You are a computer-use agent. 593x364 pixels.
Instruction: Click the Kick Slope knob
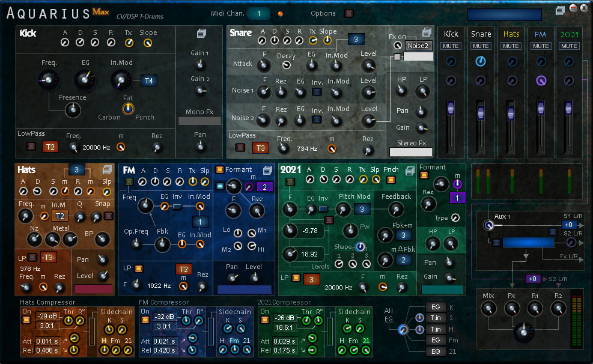click(148, 43)
